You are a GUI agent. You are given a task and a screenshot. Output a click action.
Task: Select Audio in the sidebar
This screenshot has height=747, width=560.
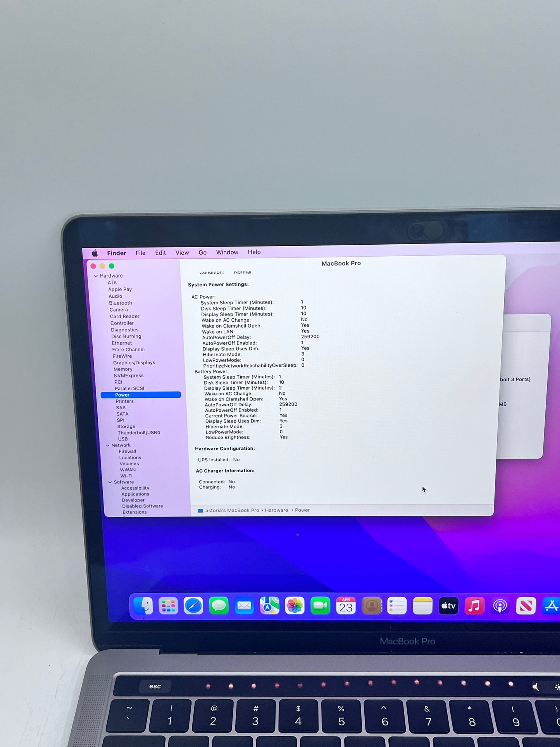point(115,296)
